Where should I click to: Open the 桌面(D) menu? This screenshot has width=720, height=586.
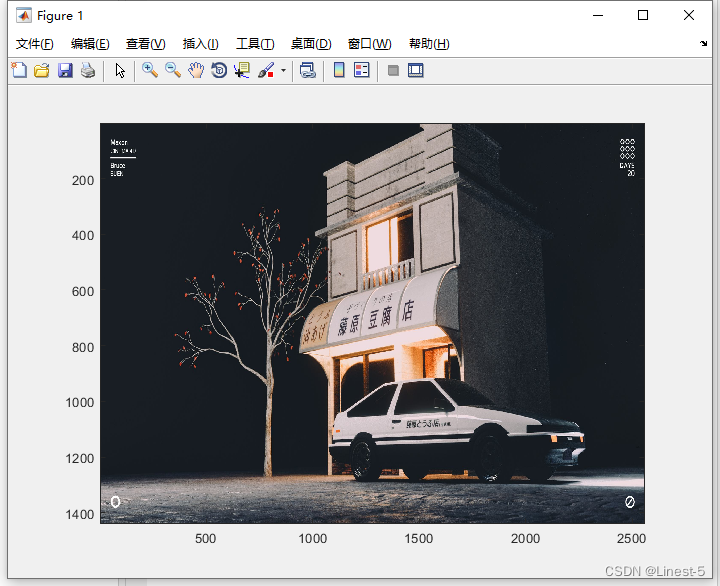(311, 44)
